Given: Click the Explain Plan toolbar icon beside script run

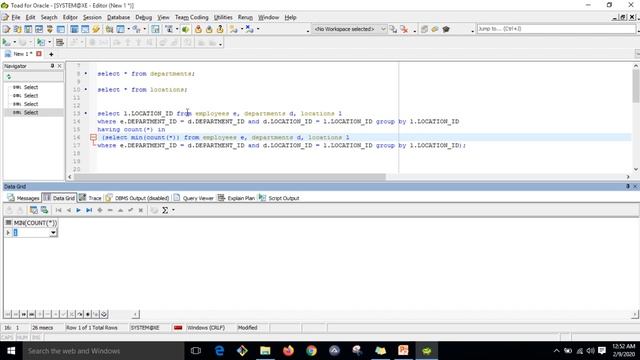Looking at the screenshot, I should 60,42.
